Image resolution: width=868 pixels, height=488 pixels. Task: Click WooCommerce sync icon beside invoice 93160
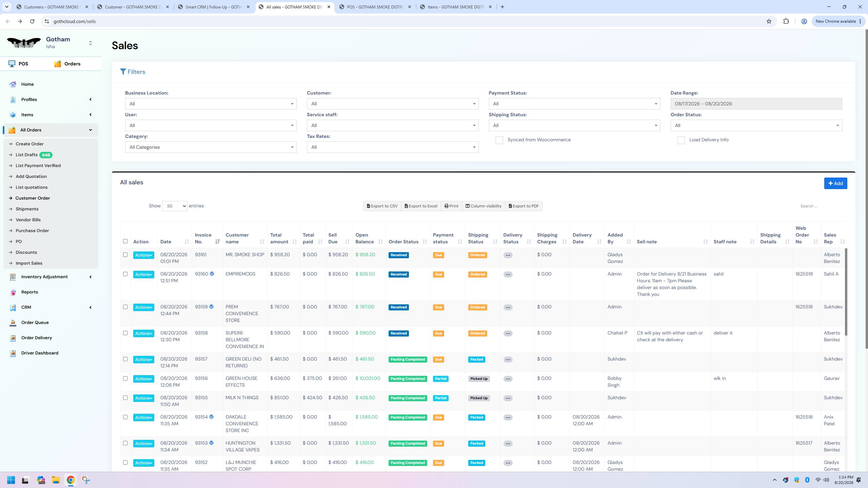[x=212, y=274]
